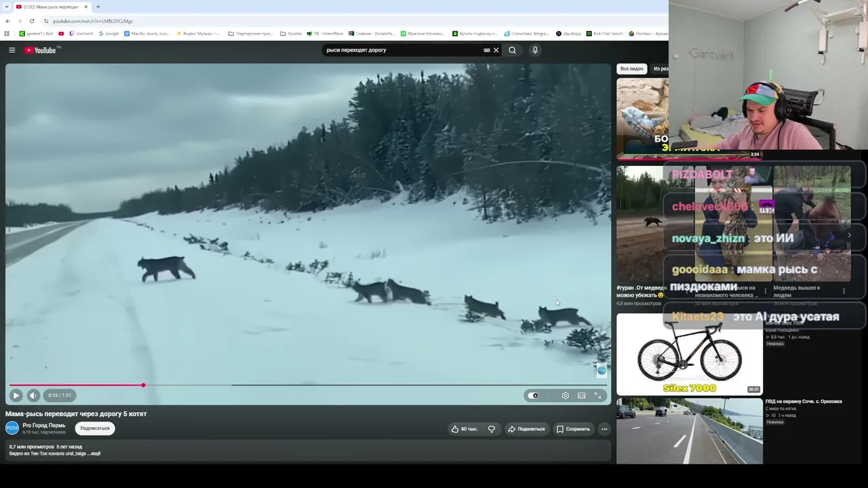The width and height of the screenshot is (868, 488).
Task: Open the browser apps grid shortcut
Action: click(x=7, y=33)
